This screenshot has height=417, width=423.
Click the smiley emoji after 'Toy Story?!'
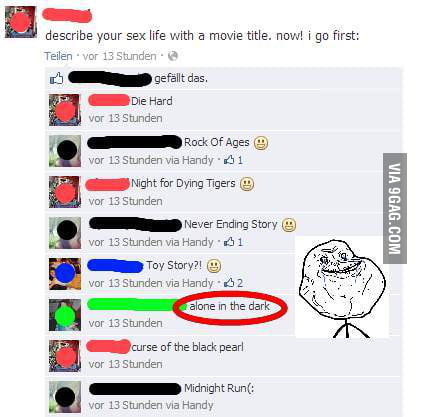coord(214,266)
